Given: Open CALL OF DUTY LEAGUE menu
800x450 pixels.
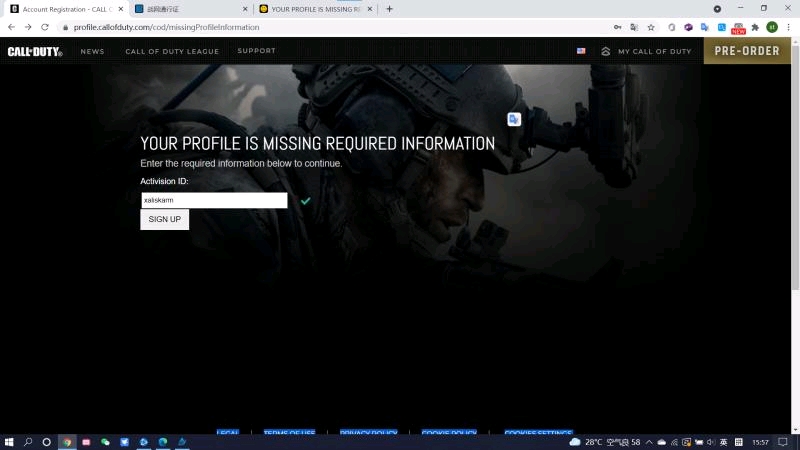Looking at the screenshot, I should (172, 52).
